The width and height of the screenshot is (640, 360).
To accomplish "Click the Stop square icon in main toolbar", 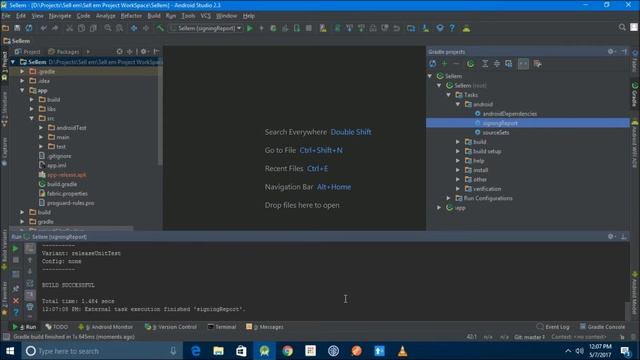I will click(x=309, y=28).
